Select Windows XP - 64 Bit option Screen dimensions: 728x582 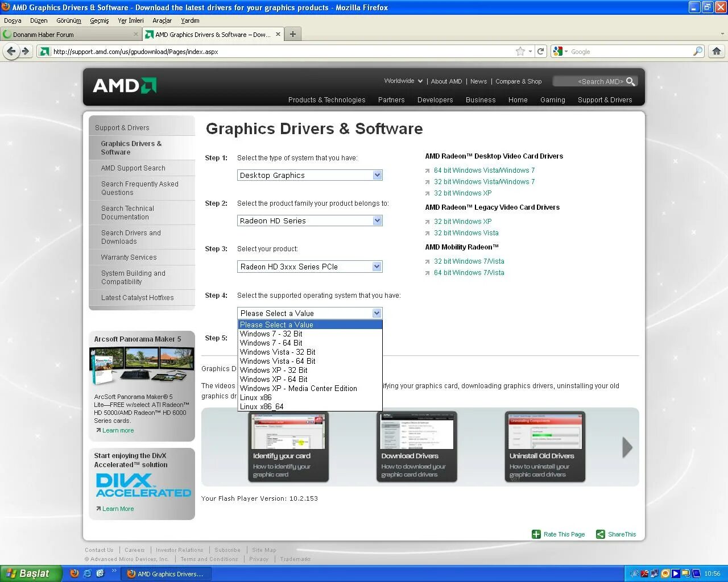310,379
